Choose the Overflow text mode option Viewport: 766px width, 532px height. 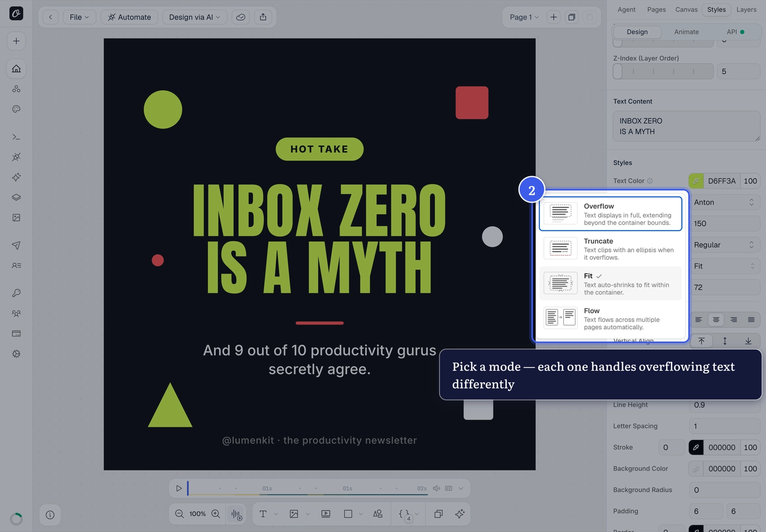pos(610,214)
